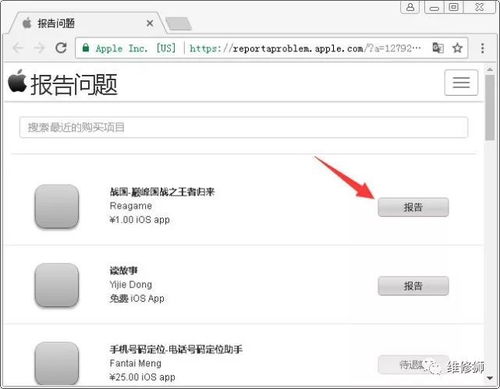Image resolution: width=500 pixels, height=389 pixels.
Task: Click the browser forward arrow
Action: (39, 48)
